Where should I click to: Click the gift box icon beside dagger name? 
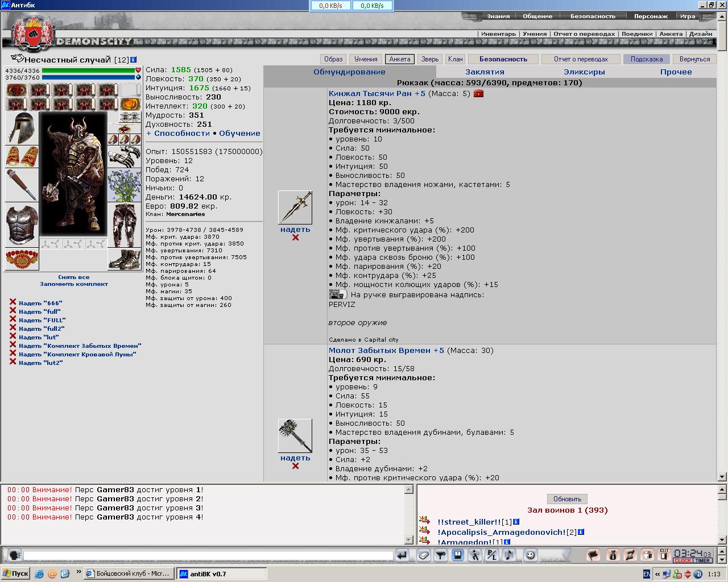click(x=478, y=93)
